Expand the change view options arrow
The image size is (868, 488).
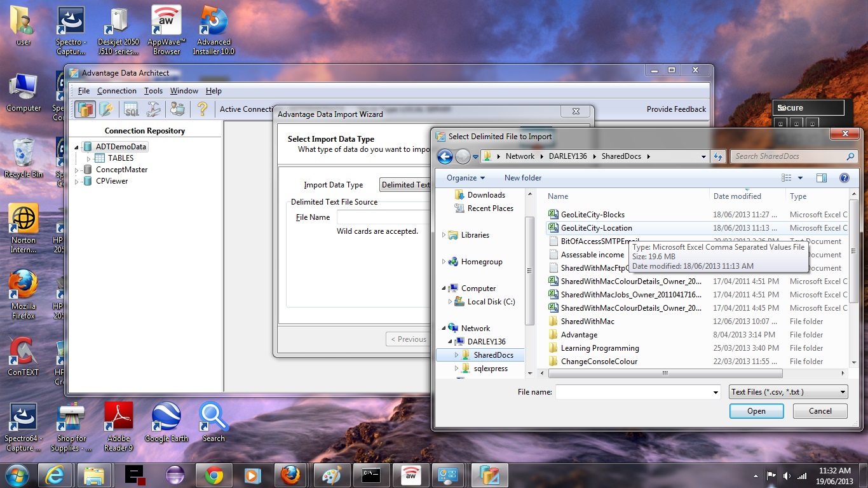click(800, 178)
